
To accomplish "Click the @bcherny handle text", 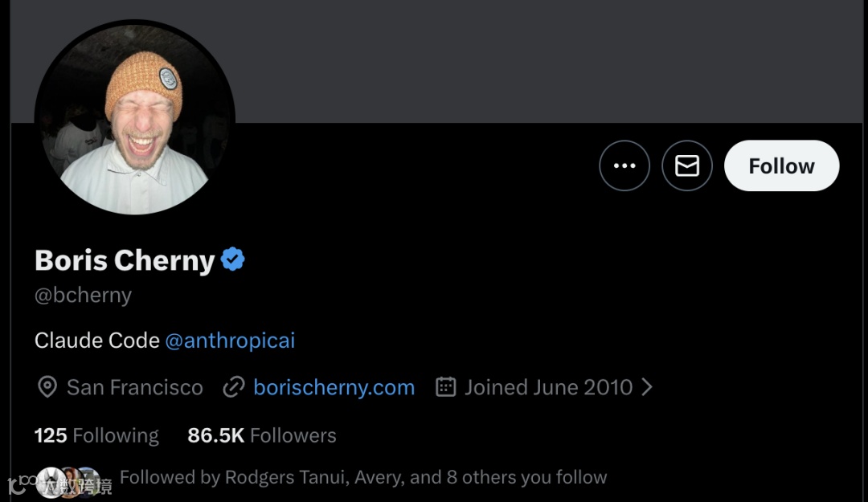I will pos(83,295).
